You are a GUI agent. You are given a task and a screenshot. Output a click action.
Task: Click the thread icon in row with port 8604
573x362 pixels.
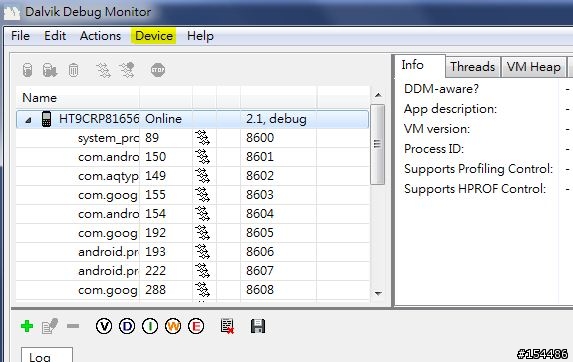(x=202, y=214)
